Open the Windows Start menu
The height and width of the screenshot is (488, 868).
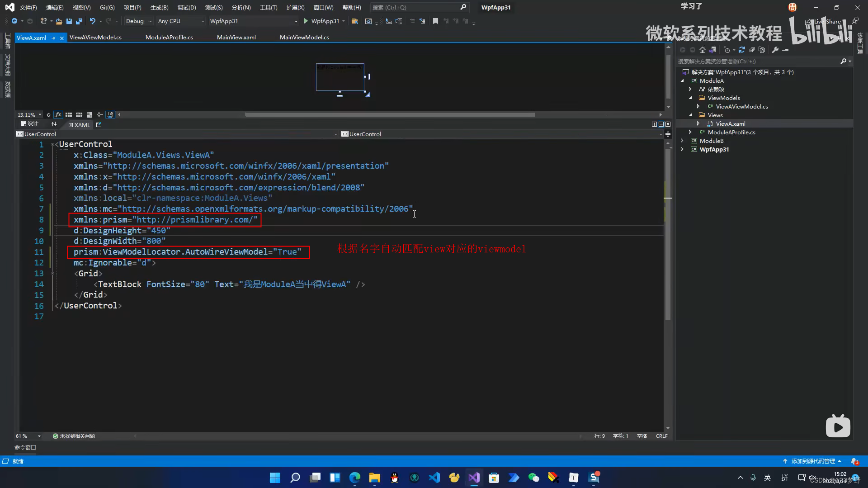pyautogui.click(x=275, y=478)
